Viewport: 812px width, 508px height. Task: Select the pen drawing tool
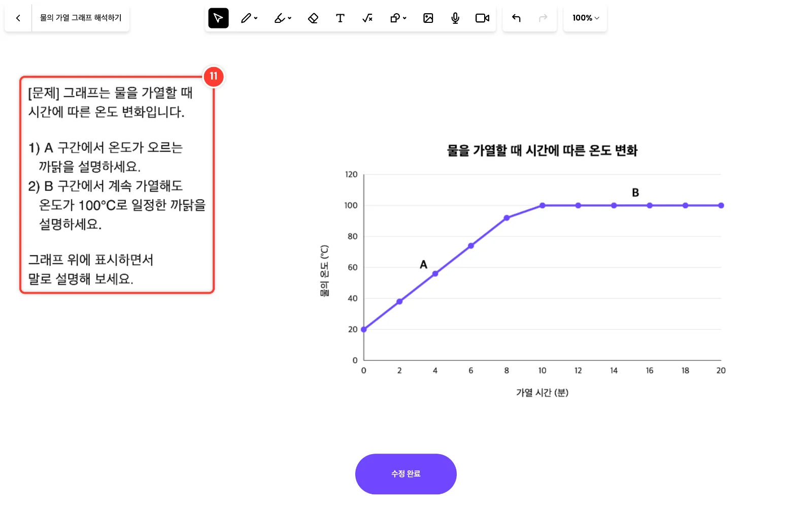tap(246, 18)
